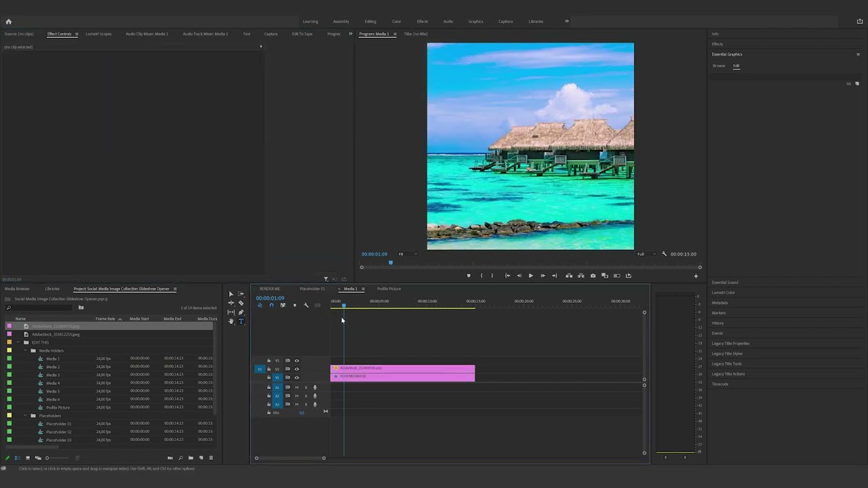The width and height of the screenshot is (868, 488).
Task: Add a marker from the timeline header
Action: tap(294, 305)
